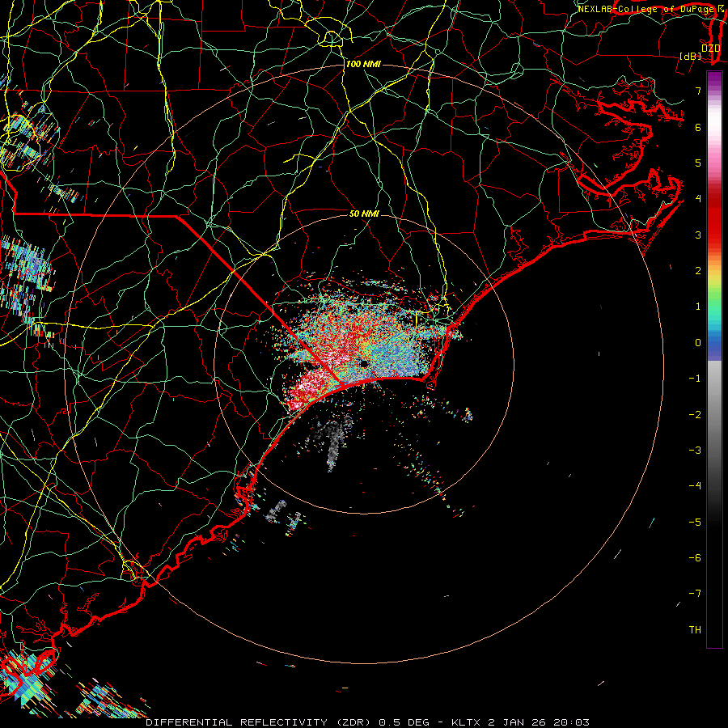
Task: Click the ZDR color scale bar
Action: pos(714,359)
